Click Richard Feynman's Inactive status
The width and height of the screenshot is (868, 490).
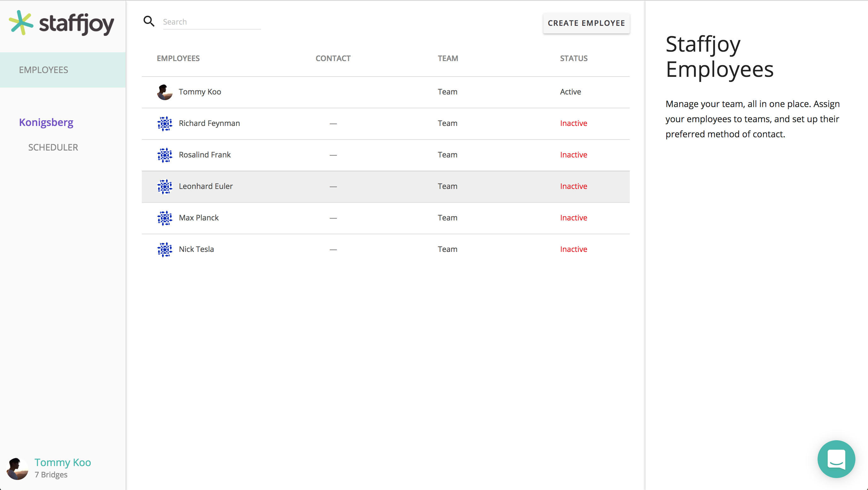pyautogui.click(x=574, y=123)
